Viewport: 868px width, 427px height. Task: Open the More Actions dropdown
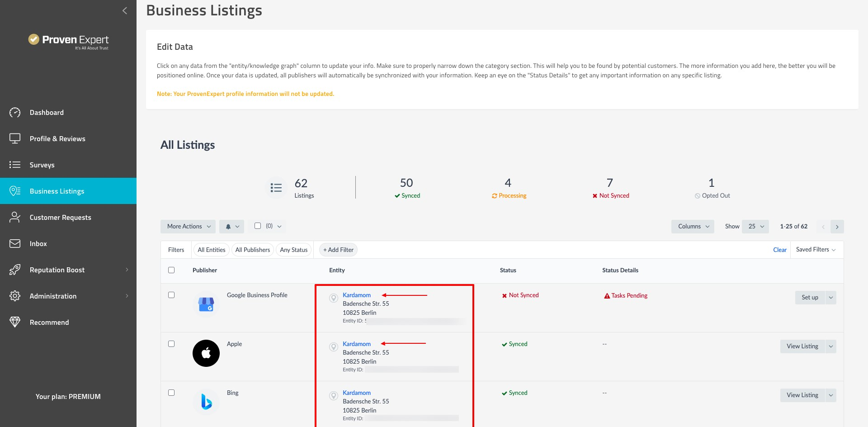pyautogui.click(x=188, y=227)
